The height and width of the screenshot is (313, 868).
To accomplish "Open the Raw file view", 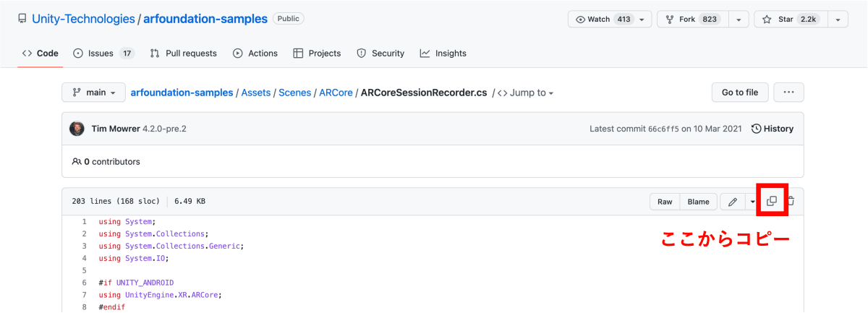I will pyautogui.click(x=665, y=202).
